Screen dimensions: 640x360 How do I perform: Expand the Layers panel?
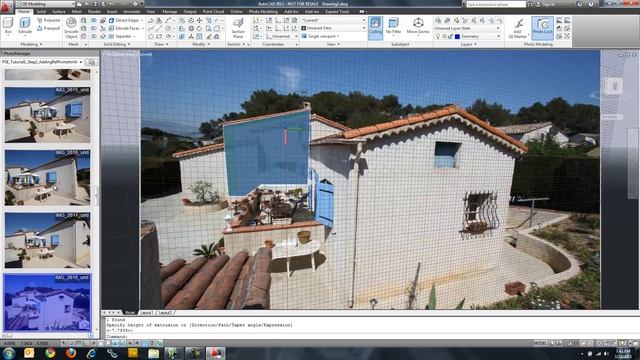coord(468,44)
